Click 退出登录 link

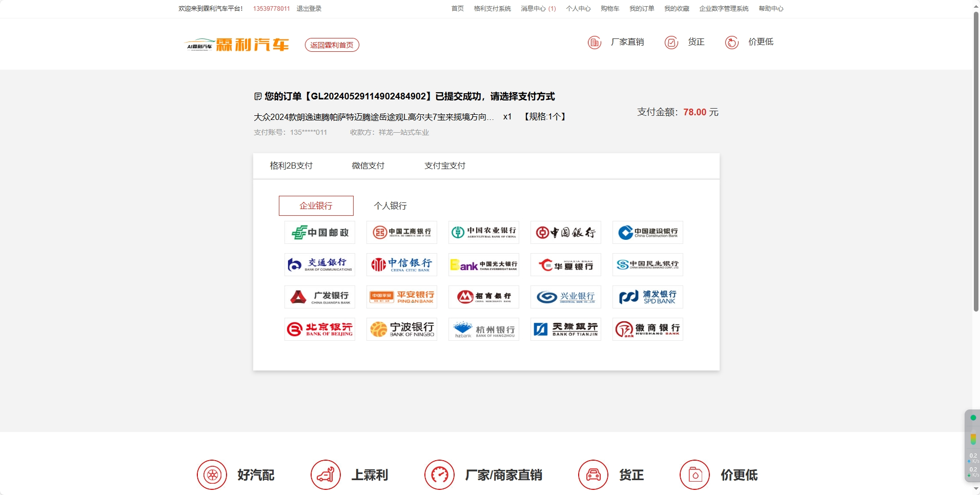(309, 9)
